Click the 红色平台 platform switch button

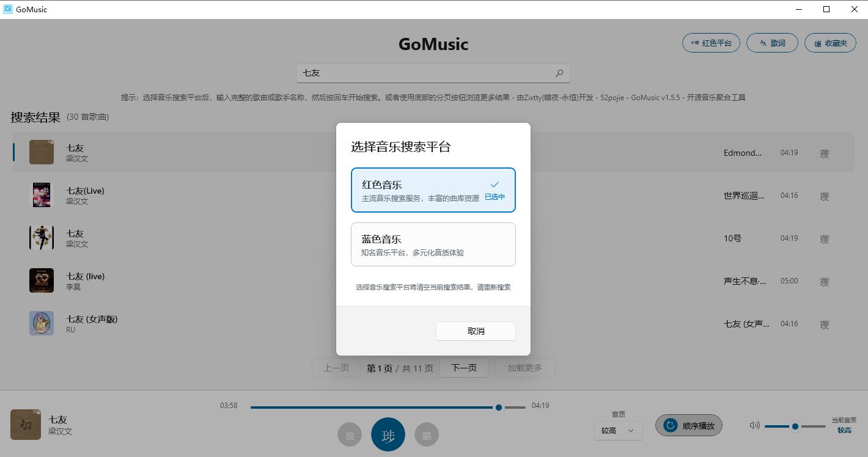coord(711,43)
